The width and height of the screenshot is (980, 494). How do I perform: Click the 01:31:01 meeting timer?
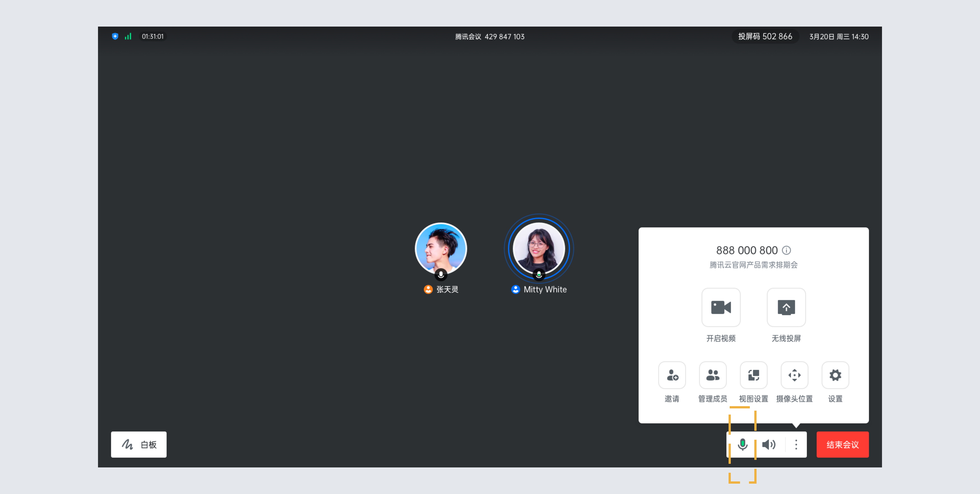(153, 36)
